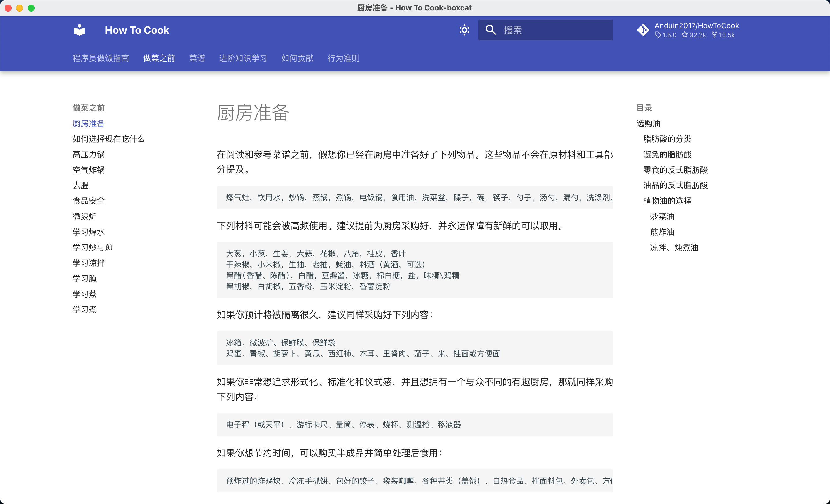This screenshot has width=830, height=504.
Task: Open the 进阶知识学习 tab
Action: (243, 58)
